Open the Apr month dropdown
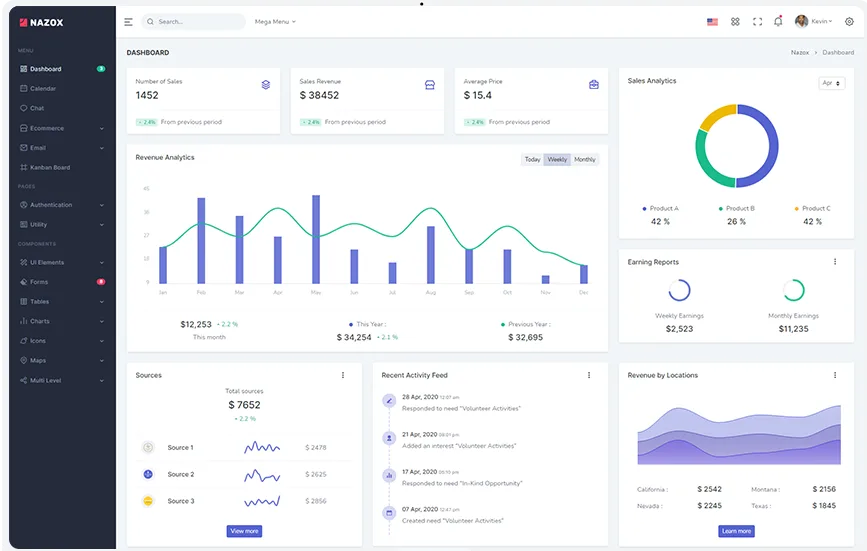867x551 pixels. [x=831, y=83]
